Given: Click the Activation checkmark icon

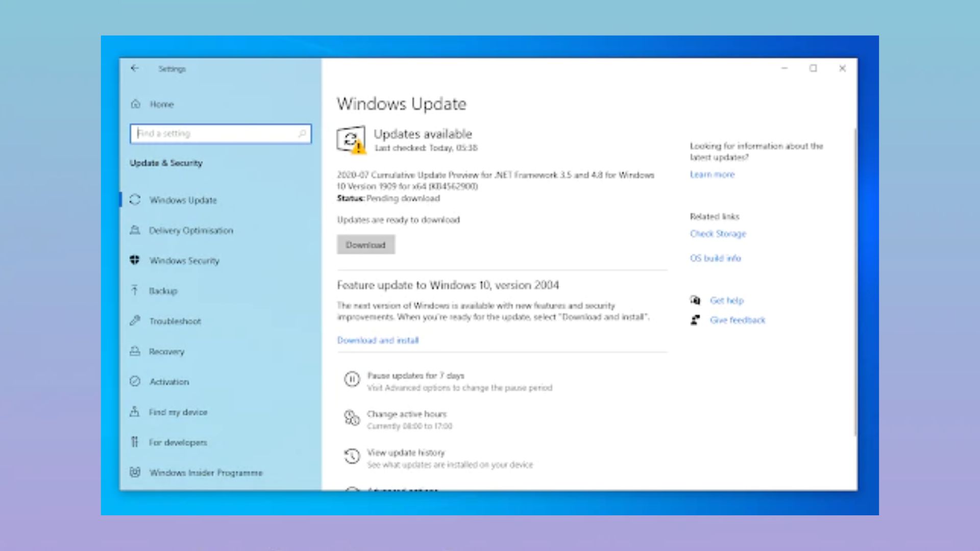Looking at the screenshot, I should (x=135, y=381).
